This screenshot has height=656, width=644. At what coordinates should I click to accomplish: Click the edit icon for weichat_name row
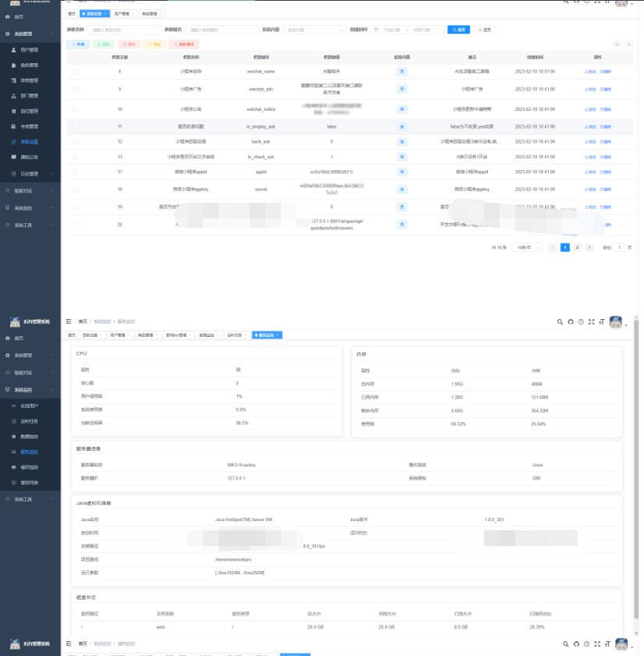(x=590, y=71)
